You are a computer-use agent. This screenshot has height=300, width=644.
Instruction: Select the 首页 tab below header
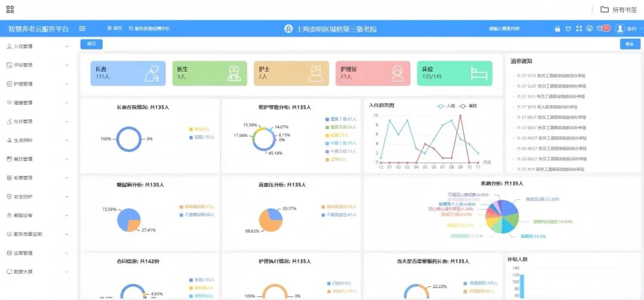coord(91,44)
